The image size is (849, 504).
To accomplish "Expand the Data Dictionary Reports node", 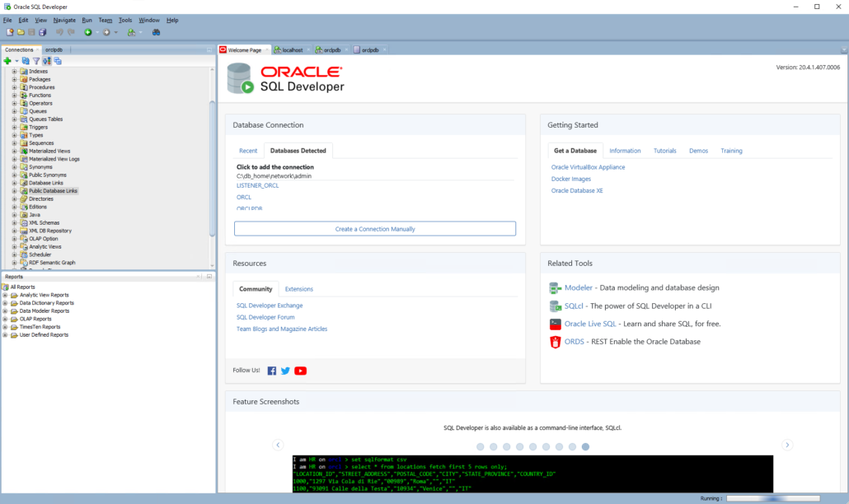I will click(6, 303).
